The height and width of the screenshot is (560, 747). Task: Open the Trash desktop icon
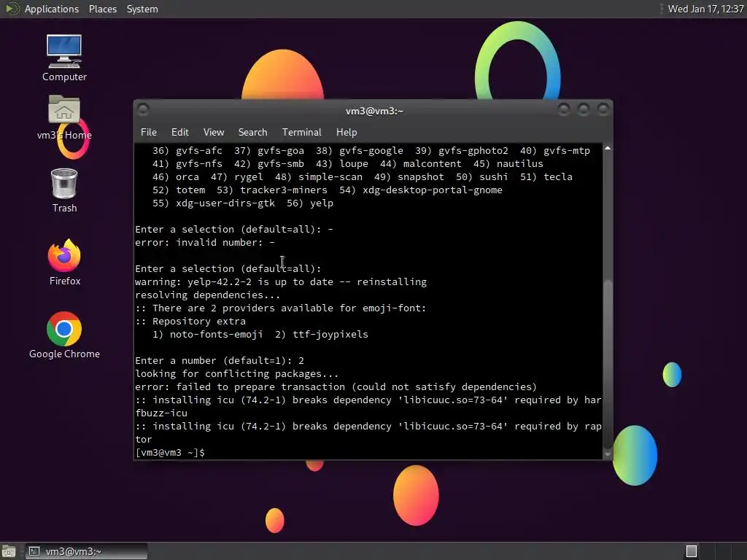point(64,190)
